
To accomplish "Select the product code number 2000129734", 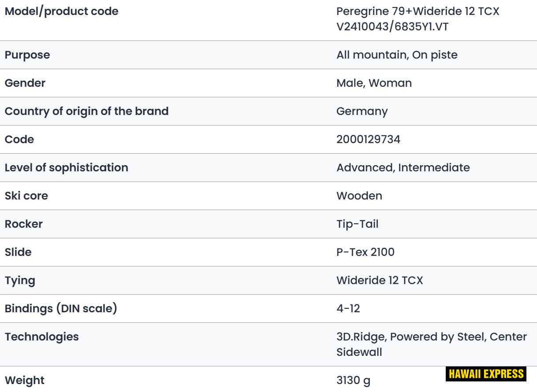I will pos(368,140).
